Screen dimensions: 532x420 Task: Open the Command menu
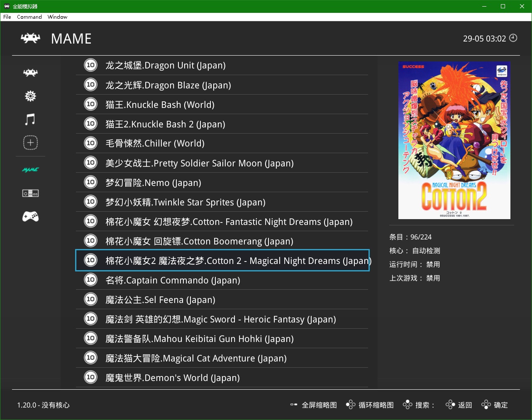click(x=29, y=17)
